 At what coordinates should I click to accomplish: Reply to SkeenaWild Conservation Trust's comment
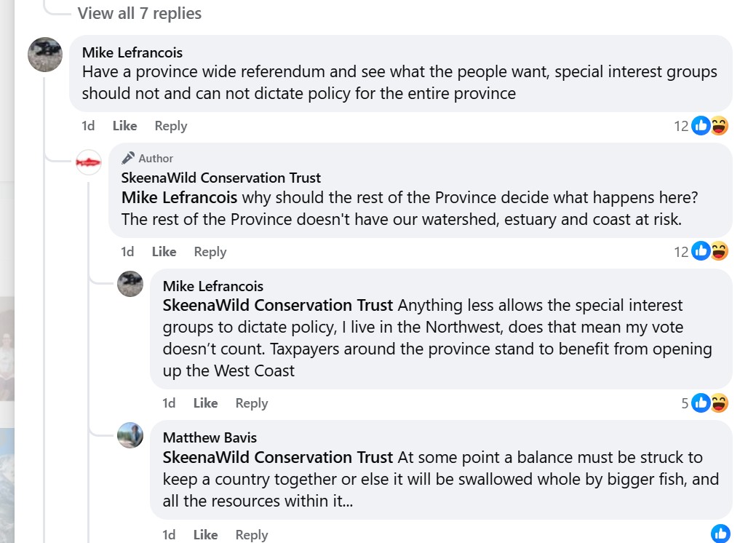tap(210, 252)
